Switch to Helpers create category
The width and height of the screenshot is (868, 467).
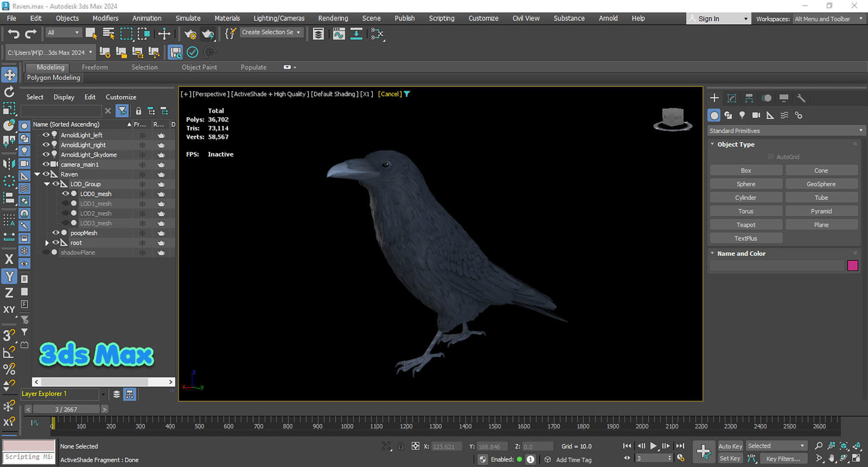(x=770, y=115)
